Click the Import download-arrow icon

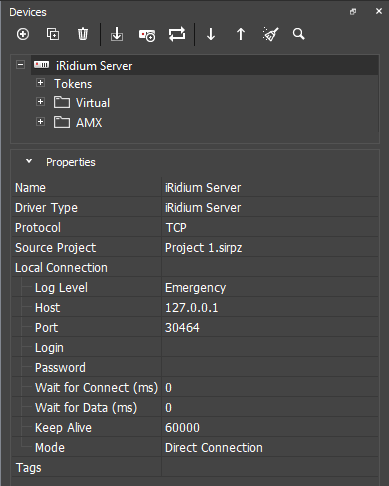[117, 34]
